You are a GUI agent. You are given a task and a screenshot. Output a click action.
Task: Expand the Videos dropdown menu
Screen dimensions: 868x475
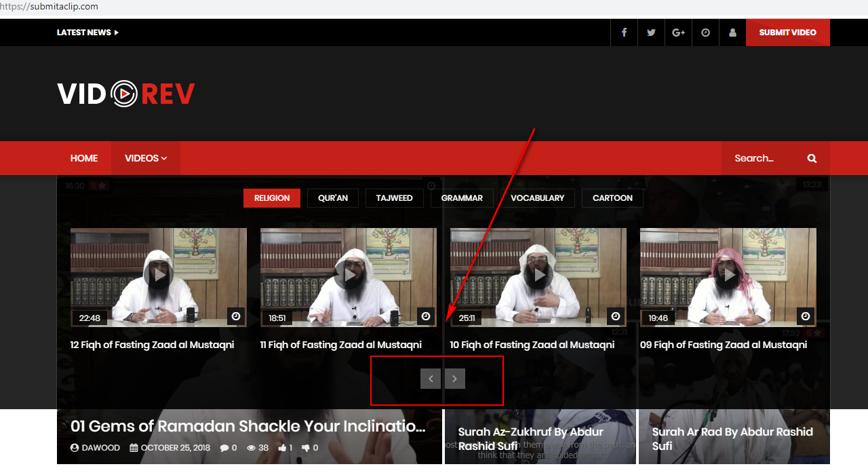coord(145,158)
